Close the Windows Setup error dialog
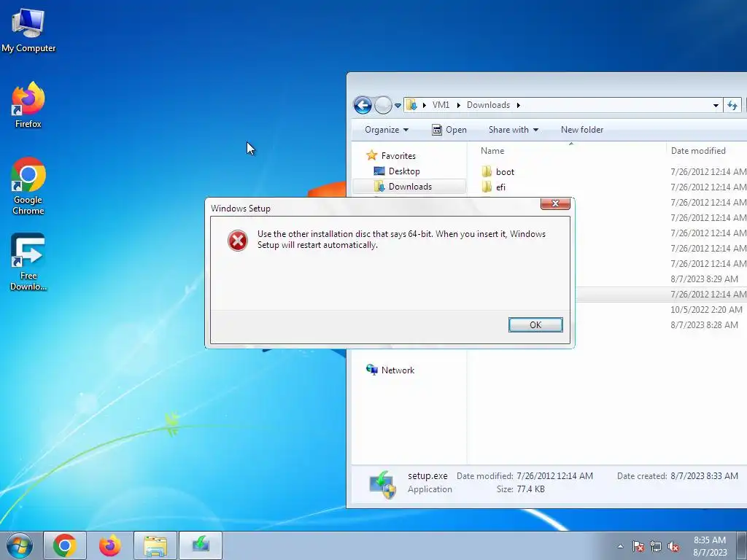This screenshot has width=747, height=560. click(x=555, y=204)
